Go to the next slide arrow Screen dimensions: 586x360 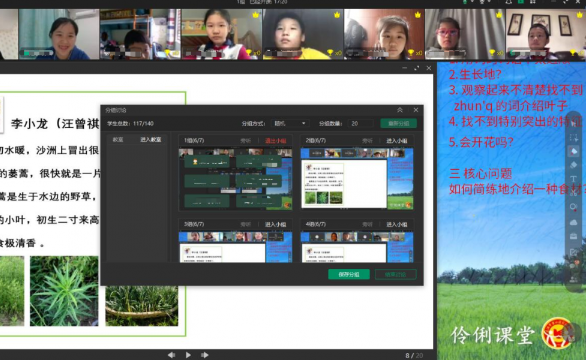204,355
